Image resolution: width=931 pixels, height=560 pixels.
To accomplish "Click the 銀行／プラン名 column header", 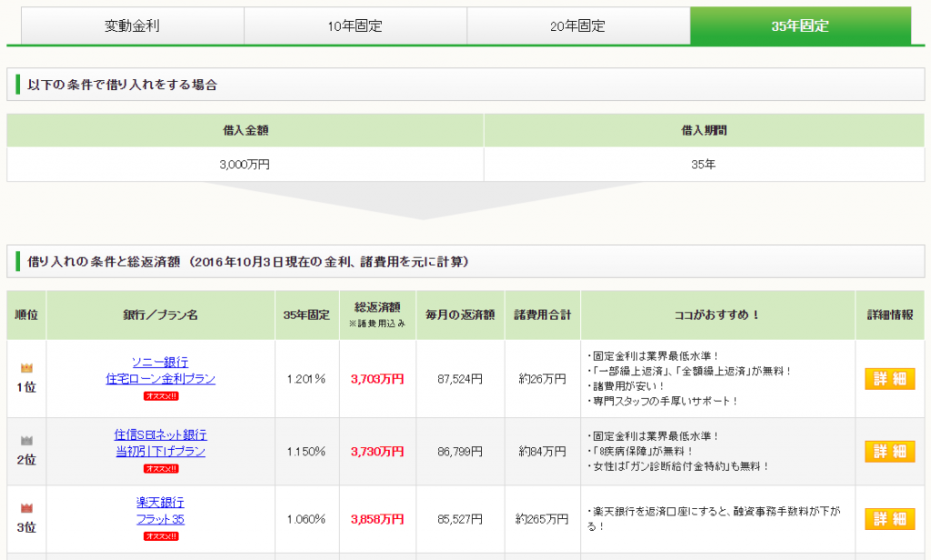I will [x=160, y=315].
